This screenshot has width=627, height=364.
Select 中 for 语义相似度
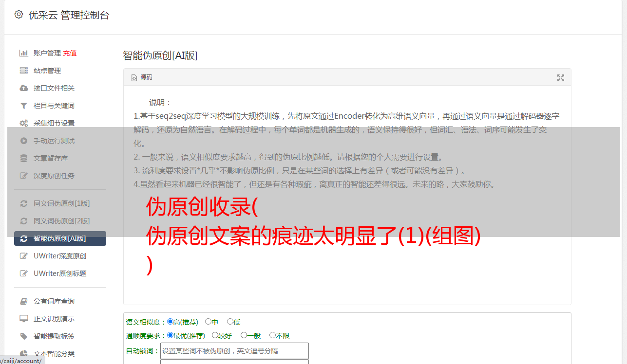pos(208,322)
